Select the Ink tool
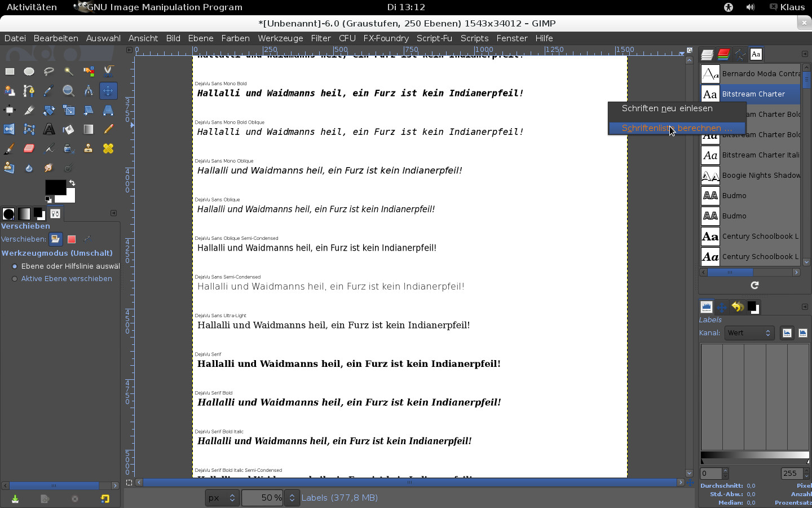The image size is (812, 508). tap(69, 148)
